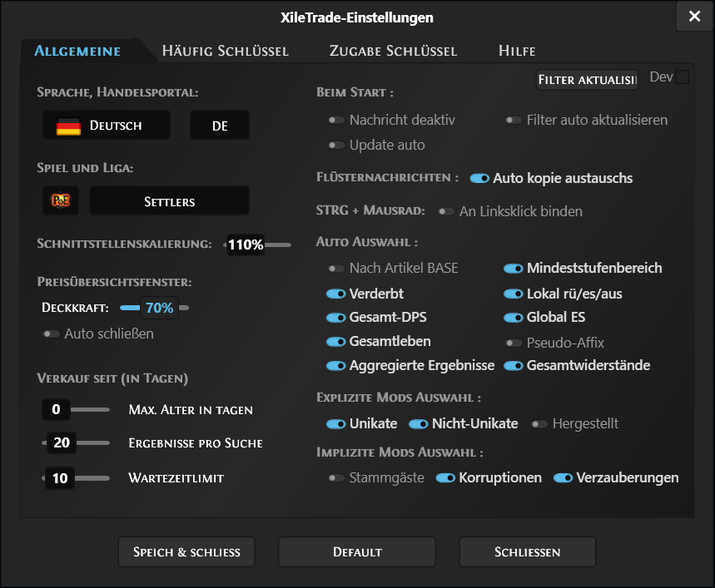Open the Hilfe tab
Image resolution: width=715 pixels, height=588 pixels.
517,51
